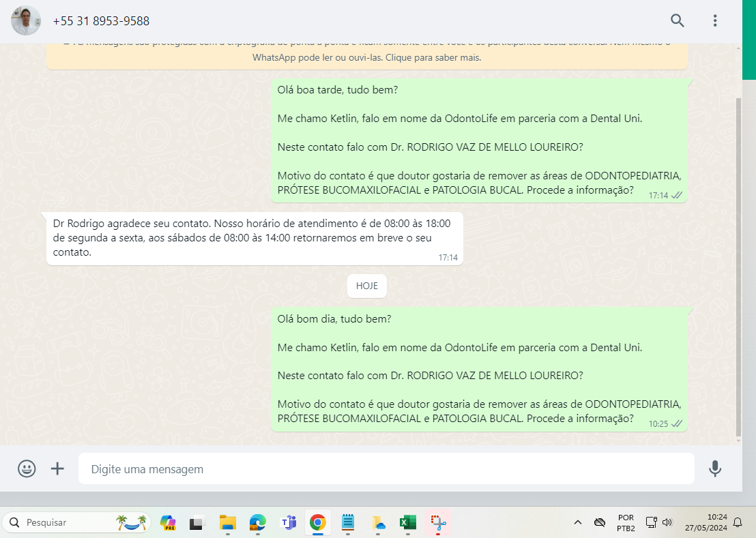Select Dr Rodrigo's auto-reply message
The width and height of the screenshot is (756, 538).
(x=255, y=239)
